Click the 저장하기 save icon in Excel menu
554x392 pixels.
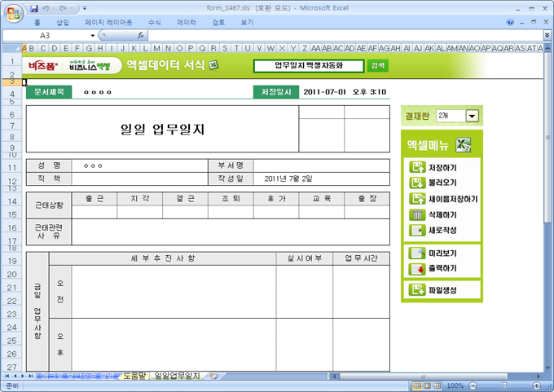(x=417, y=167)
